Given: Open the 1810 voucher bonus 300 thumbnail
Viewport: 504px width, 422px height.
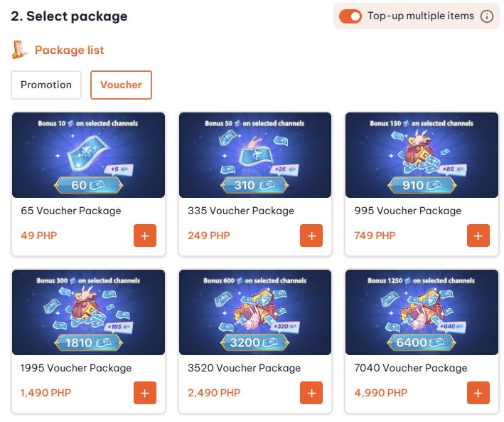Looking at the screenshot, I should point(89,312).
